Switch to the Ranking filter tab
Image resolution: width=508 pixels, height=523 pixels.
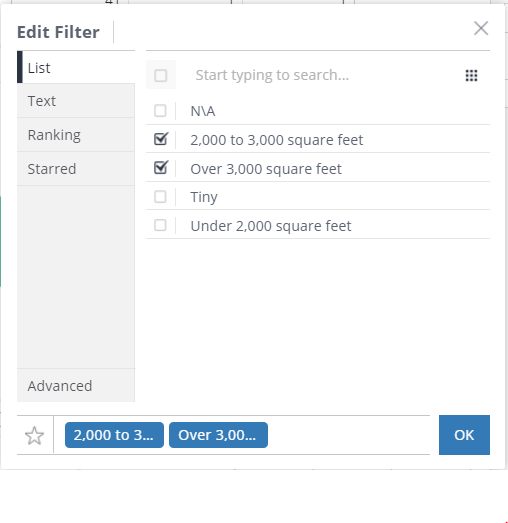[x=76, y=135]
